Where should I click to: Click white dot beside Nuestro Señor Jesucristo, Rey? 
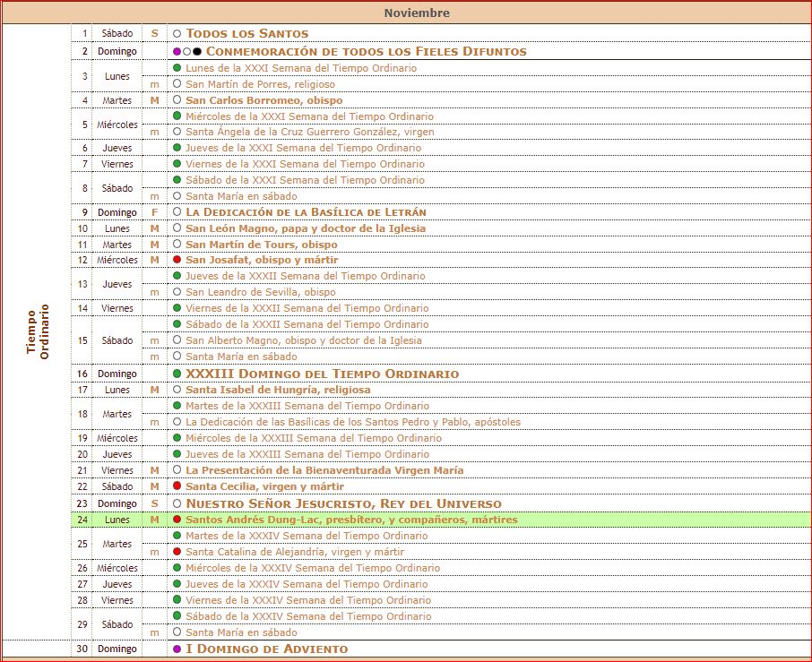click(x=177, y=503)
